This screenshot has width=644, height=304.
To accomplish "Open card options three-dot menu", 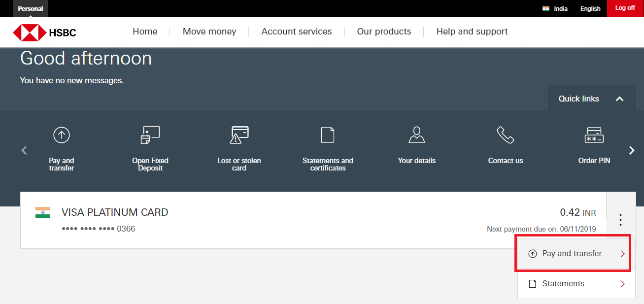I will tap(621, 220).
